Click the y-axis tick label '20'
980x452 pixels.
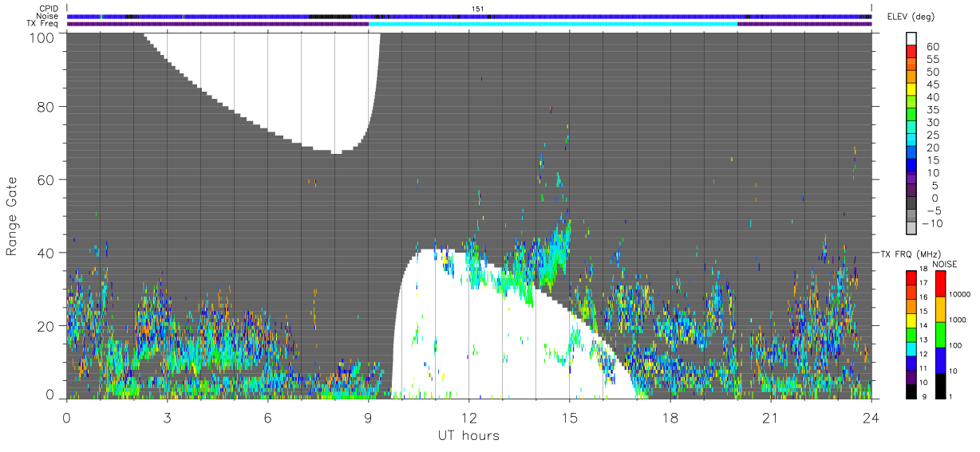(x=45, y=326)
